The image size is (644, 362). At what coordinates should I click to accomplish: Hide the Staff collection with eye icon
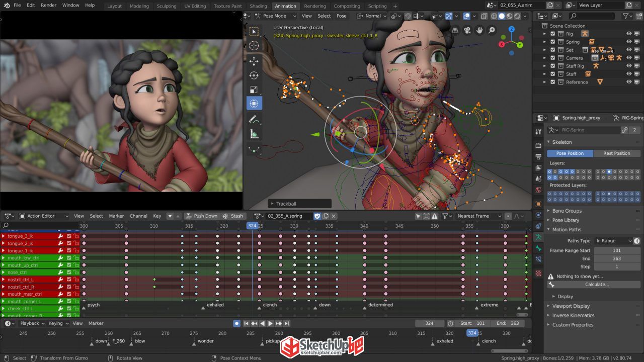629,74
